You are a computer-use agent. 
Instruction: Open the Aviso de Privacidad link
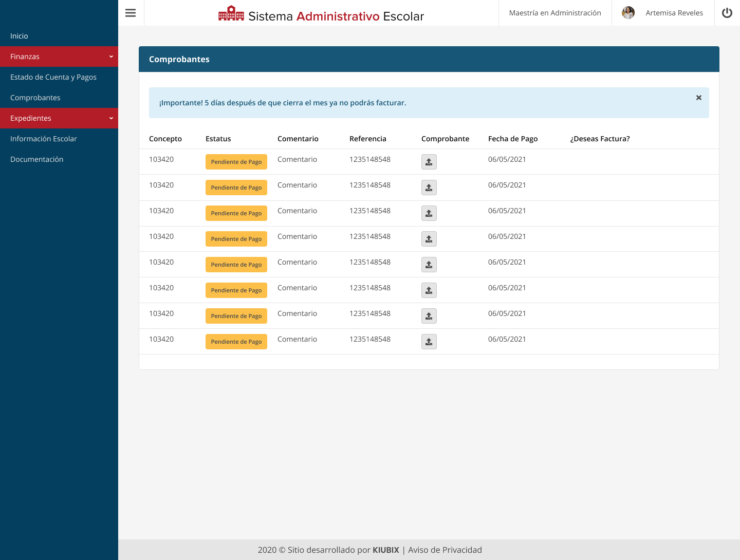pos(445,550)
